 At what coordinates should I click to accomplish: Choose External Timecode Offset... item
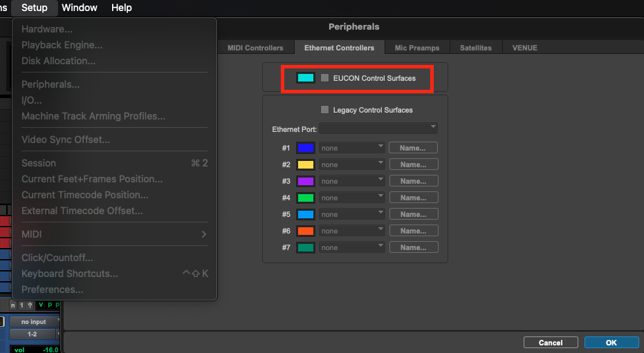point(114,211)
